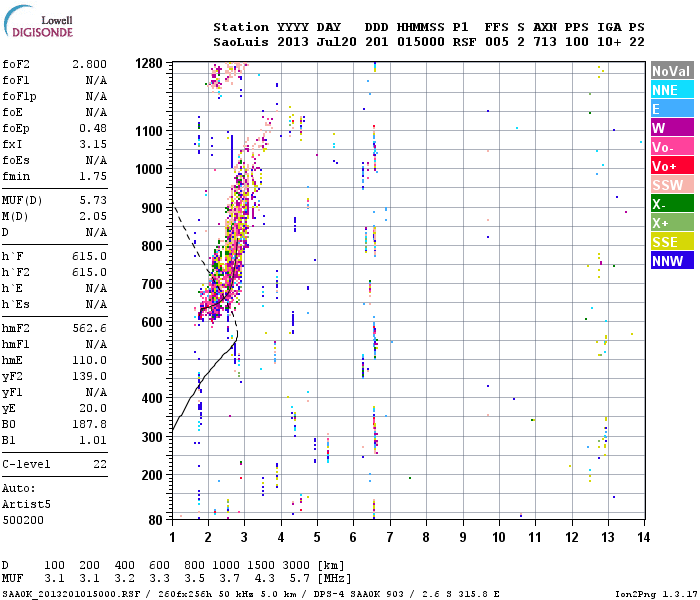Viewport: 700px width, 600px height.
Task: Click the Ion2Png 1.3.17 version text
Action: coord(655,594)
